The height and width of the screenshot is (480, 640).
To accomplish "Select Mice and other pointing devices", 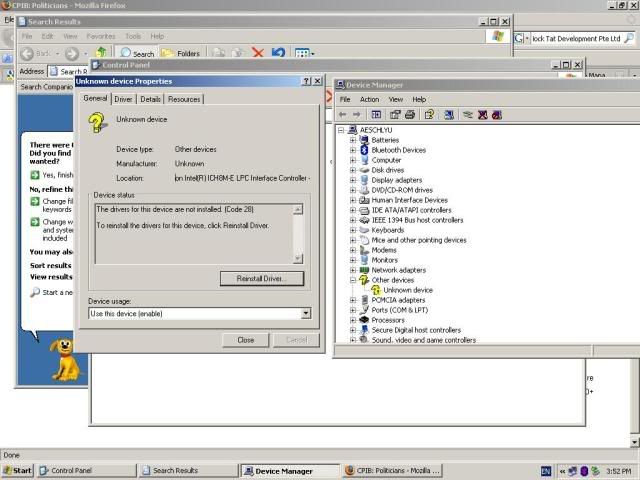I will (x=419, y=240).
